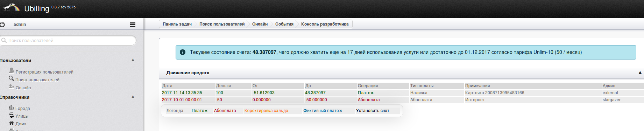Image resolution: width=644 pixels, height=131 pixels.
Task: Click Коректировка сальдо in the legend
Action: [x=266, y=111]
